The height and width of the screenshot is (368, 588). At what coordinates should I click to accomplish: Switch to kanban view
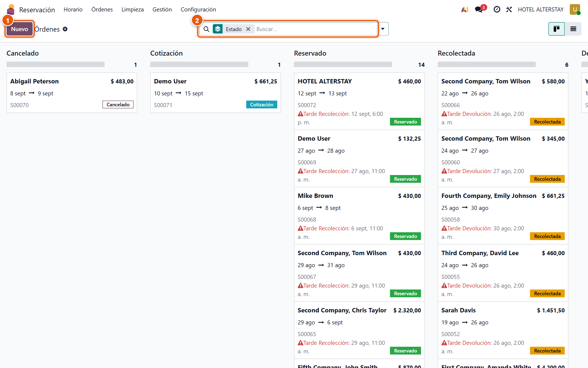556,29
